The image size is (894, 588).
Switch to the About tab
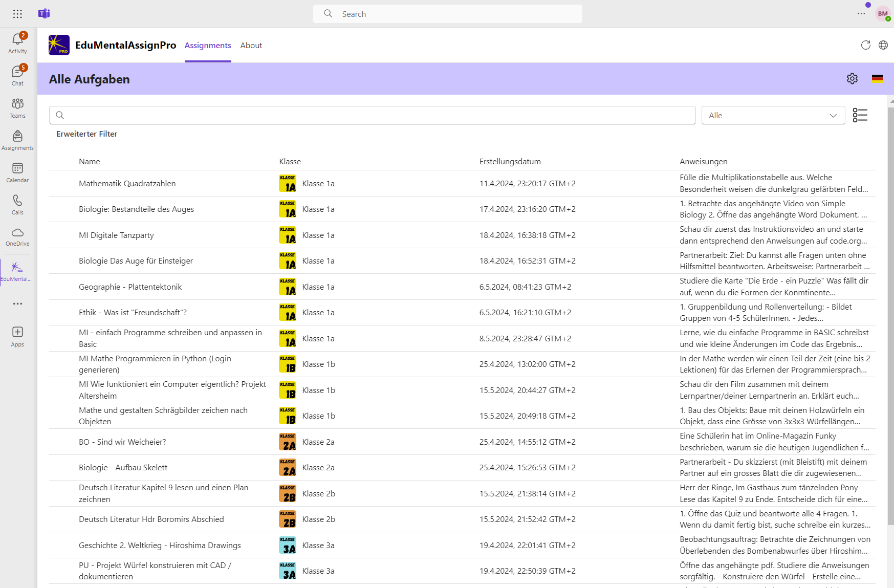pyautogui.click(x=251, y=45)
